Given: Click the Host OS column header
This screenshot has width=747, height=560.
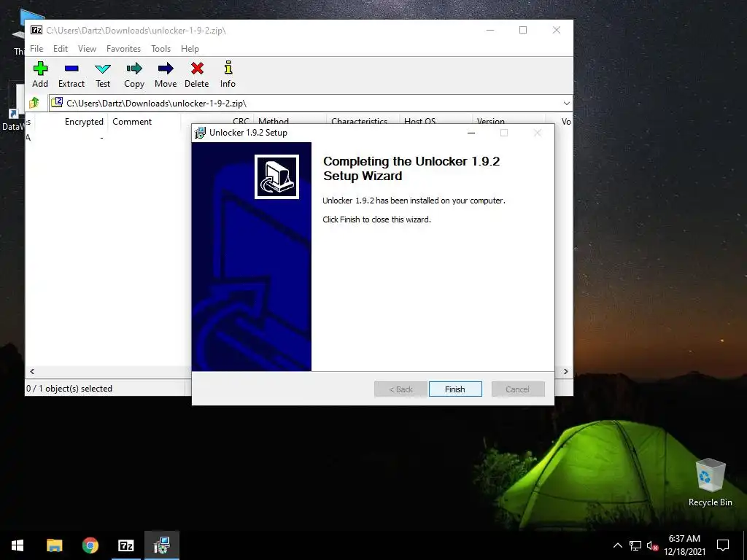Looking at the screenshot, I should [x=436, y=120].
